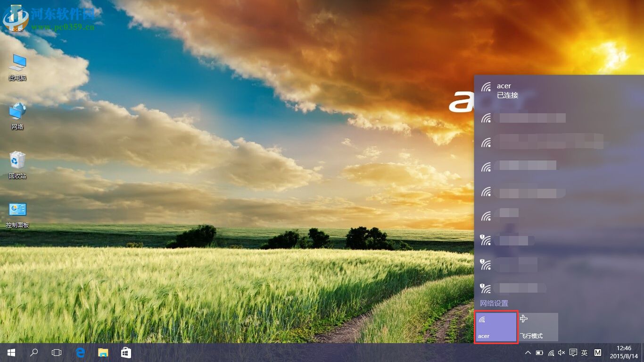Toggle Wi-Fi off using the acer tile
This screenshot has height=362, width=644.
(x=496, y=327)
